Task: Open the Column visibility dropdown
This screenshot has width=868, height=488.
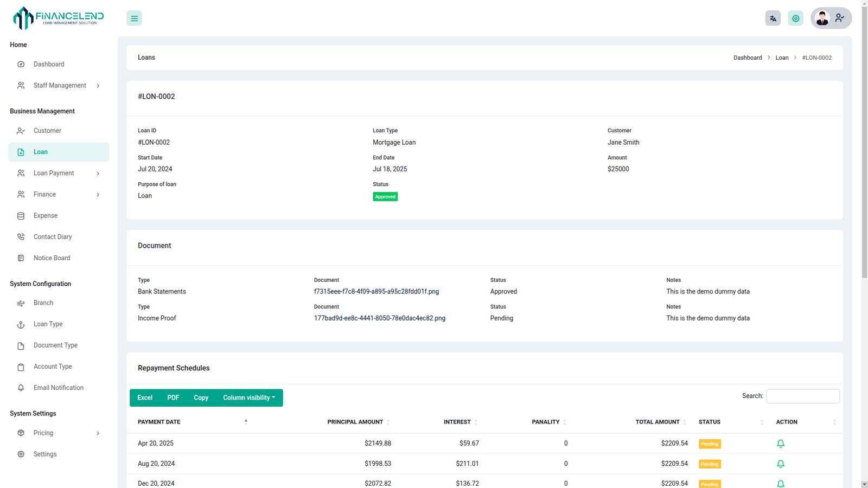Action: click(248, 398)
